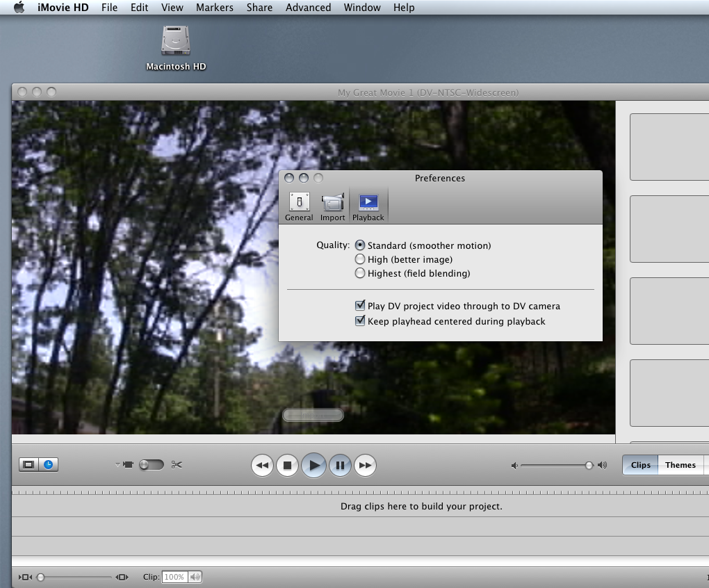The height and width of the screenshot is (588, 709).
Task: Click the Clip volume percentage field
Action: click(174, 577)
